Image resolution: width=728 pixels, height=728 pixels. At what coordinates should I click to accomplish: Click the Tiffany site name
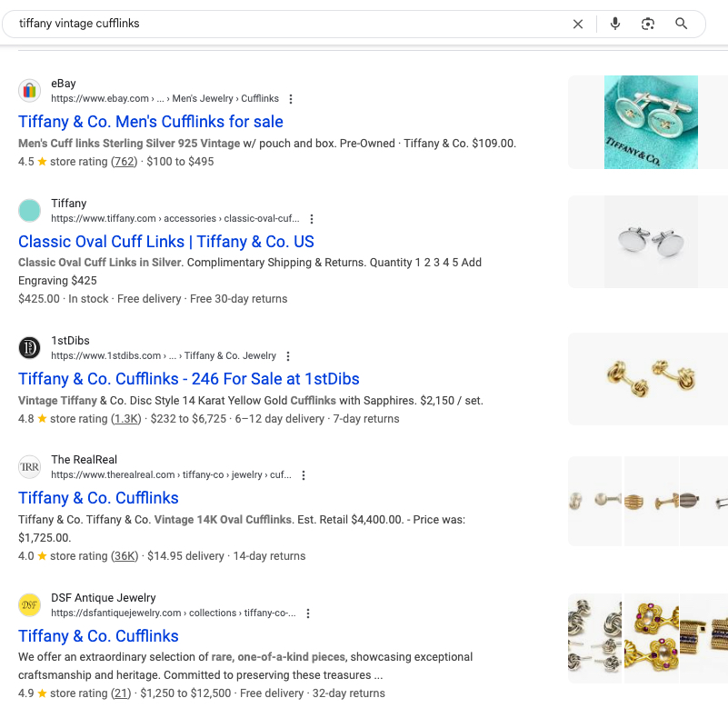69,204
